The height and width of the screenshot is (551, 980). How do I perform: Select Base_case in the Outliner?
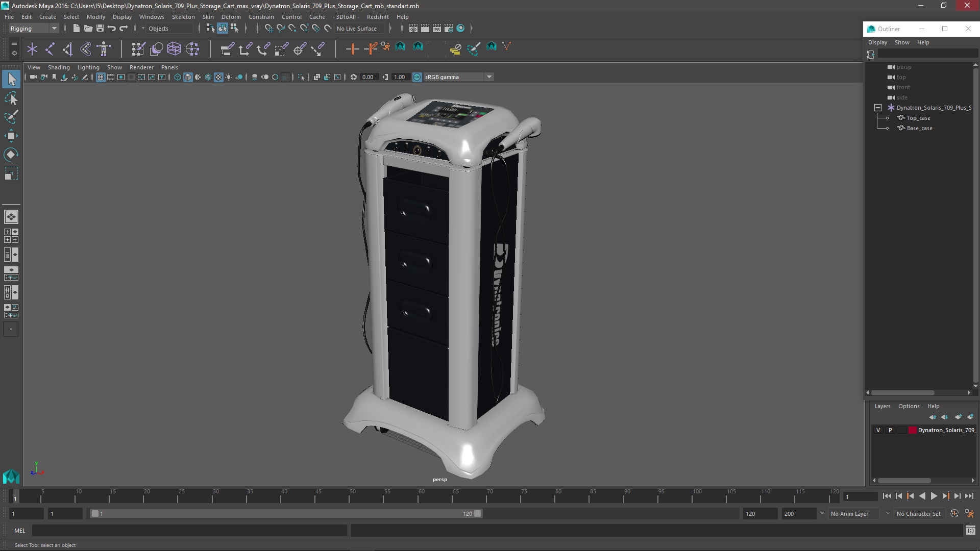pos(919,128)
